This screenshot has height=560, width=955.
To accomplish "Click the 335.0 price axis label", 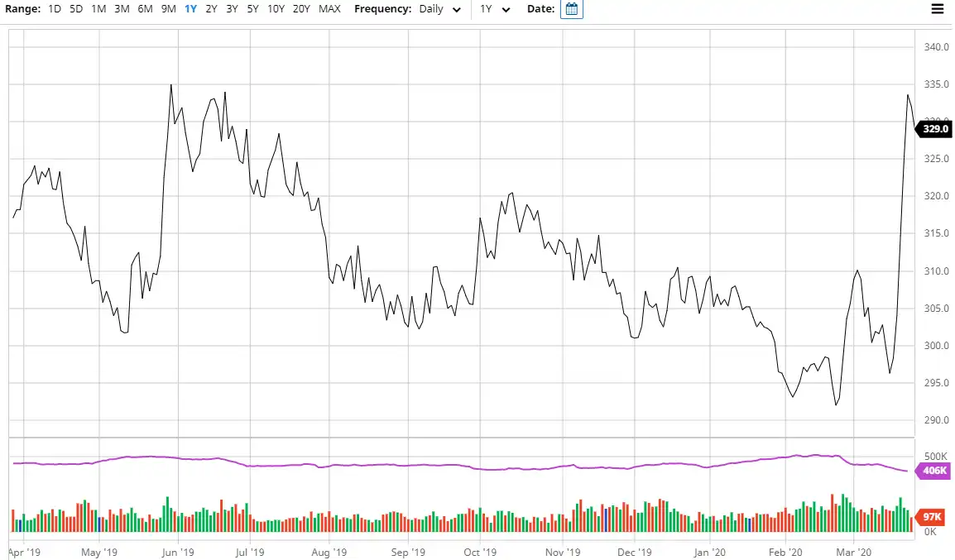I will point(936,84).
